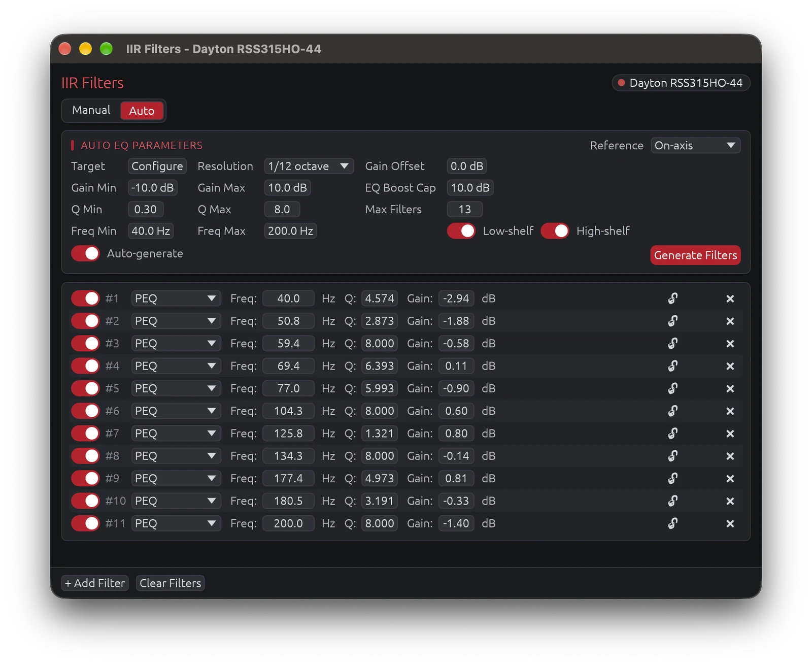Delete filter #5 at 77.0 Hz
Screen dimensions: 812x665
(x=730, y=388)
